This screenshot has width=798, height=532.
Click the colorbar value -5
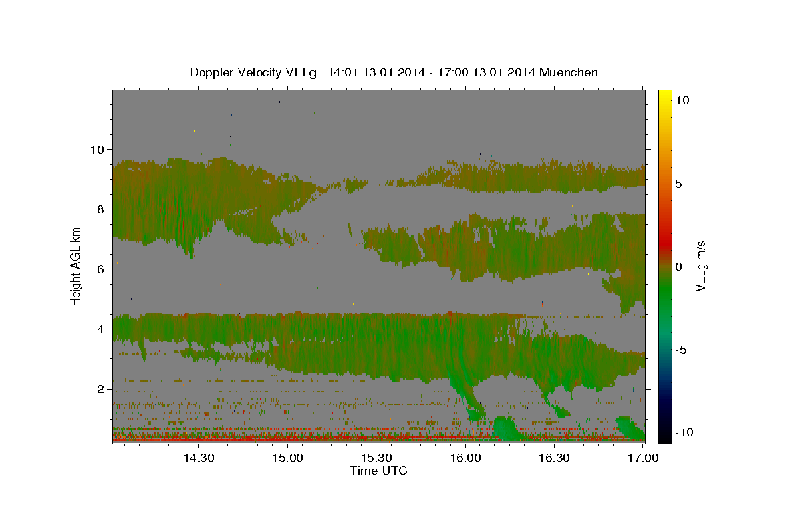681,350
